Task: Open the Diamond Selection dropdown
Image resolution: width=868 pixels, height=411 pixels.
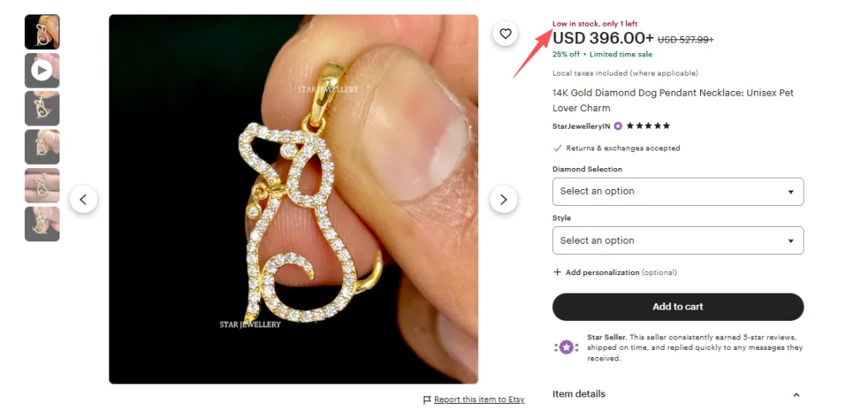Action: tap(678, 191)
